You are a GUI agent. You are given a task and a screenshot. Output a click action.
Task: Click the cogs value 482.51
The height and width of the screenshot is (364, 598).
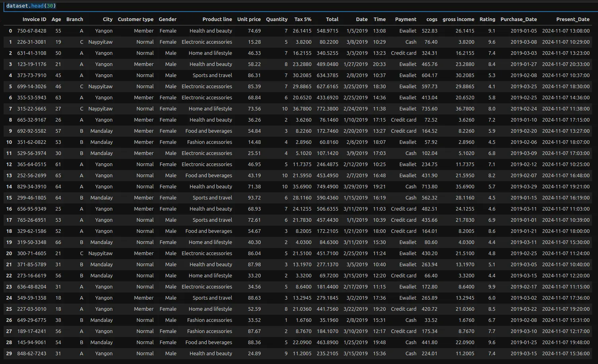point(430,209)
